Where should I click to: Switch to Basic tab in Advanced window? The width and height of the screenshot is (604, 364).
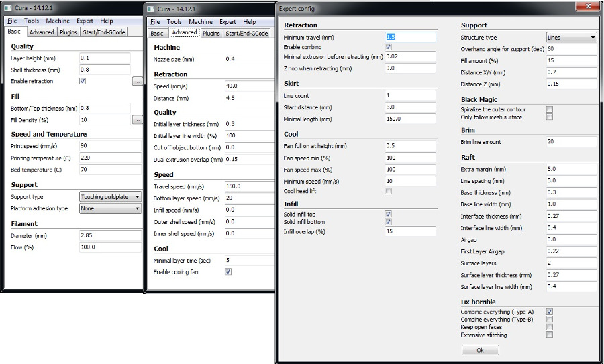[x=157, y=33]
